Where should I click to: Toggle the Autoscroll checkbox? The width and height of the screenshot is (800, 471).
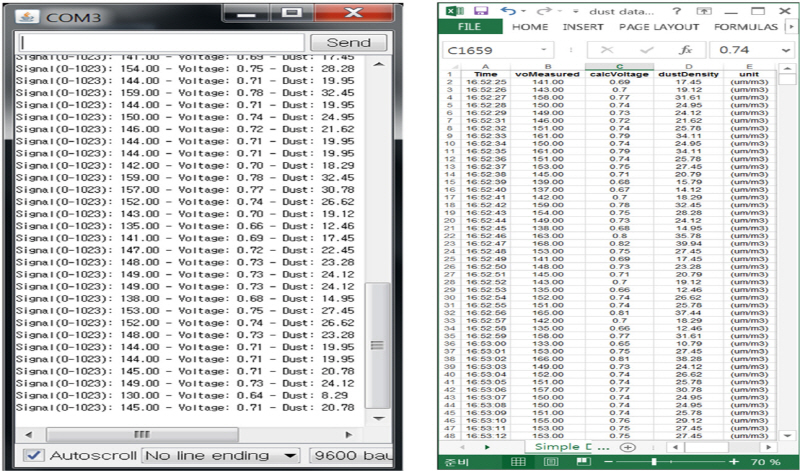point(33,455)
